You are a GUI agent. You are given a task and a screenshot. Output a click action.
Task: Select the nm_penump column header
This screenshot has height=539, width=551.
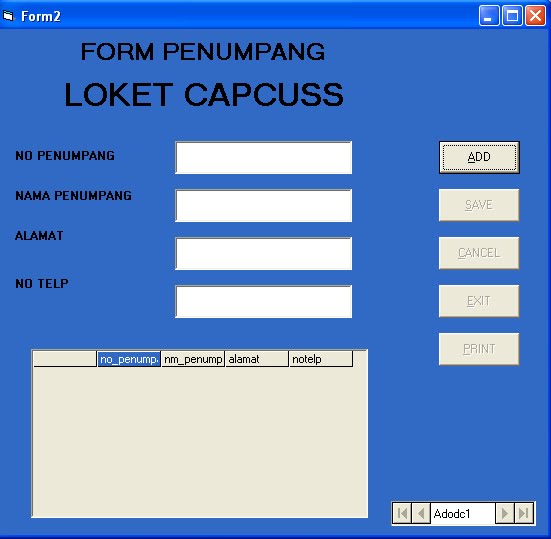pos(193,359)
